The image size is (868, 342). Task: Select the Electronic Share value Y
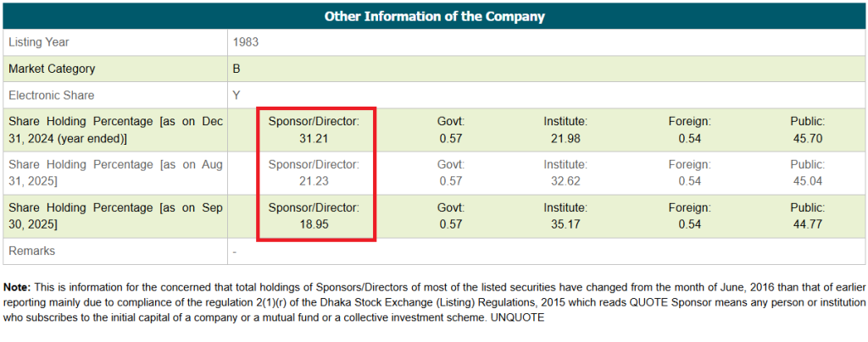tap(236, 95)
